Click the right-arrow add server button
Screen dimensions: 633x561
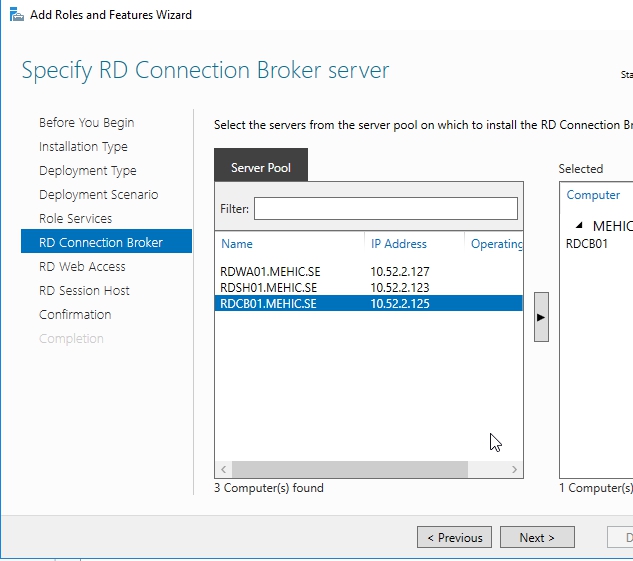coord(541,317)
